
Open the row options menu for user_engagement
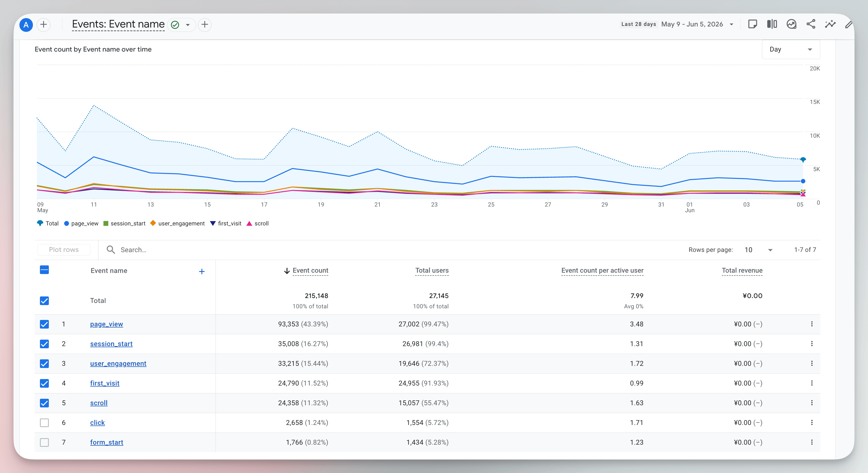tap(812, 364)
